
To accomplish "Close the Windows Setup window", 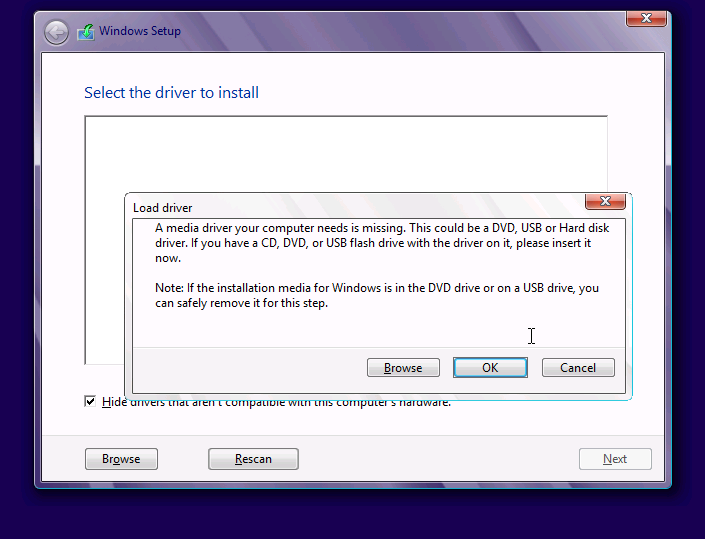I will [646, 19].
